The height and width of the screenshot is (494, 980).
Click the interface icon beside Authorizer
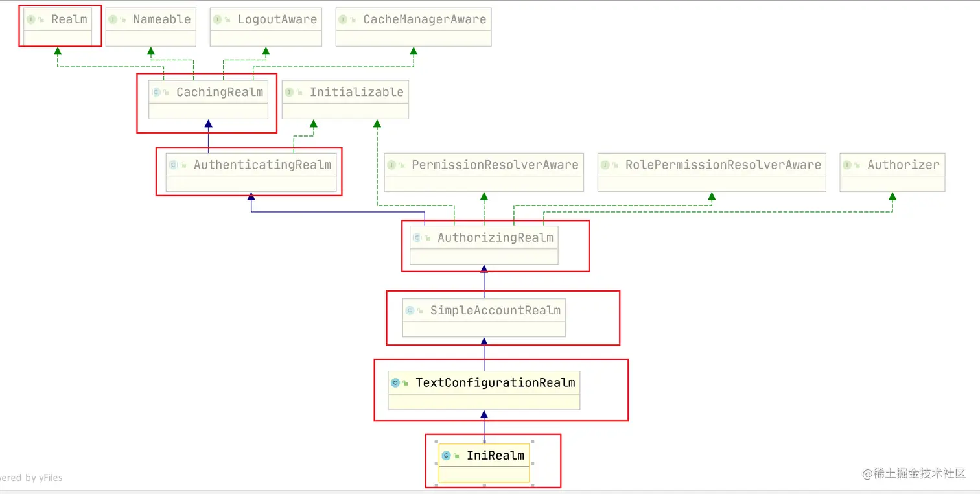847,165
